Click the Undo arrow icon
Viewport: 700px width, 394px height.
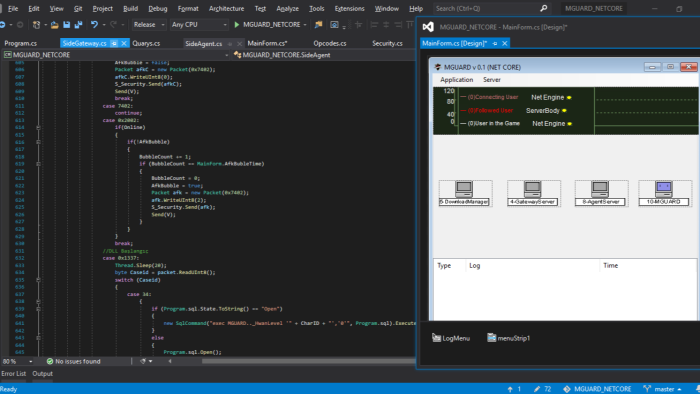(94, 25)
